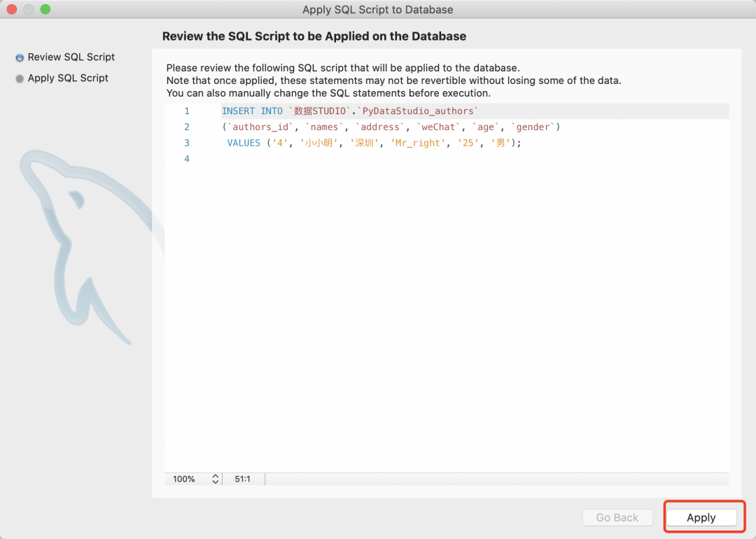The image size is (756, 539).
Task: Click the INSERT INTO line of SQL
Action: [x=350, y=111]
